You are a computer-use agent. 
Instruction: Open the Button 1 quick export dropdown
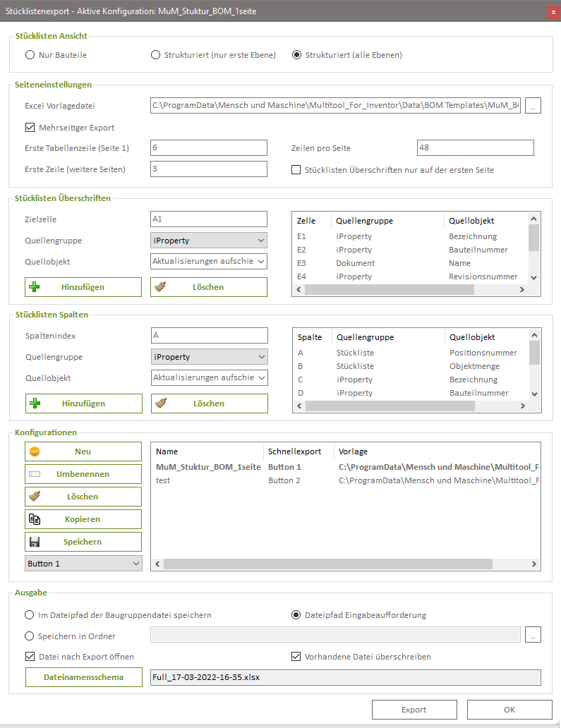[83, 564]
